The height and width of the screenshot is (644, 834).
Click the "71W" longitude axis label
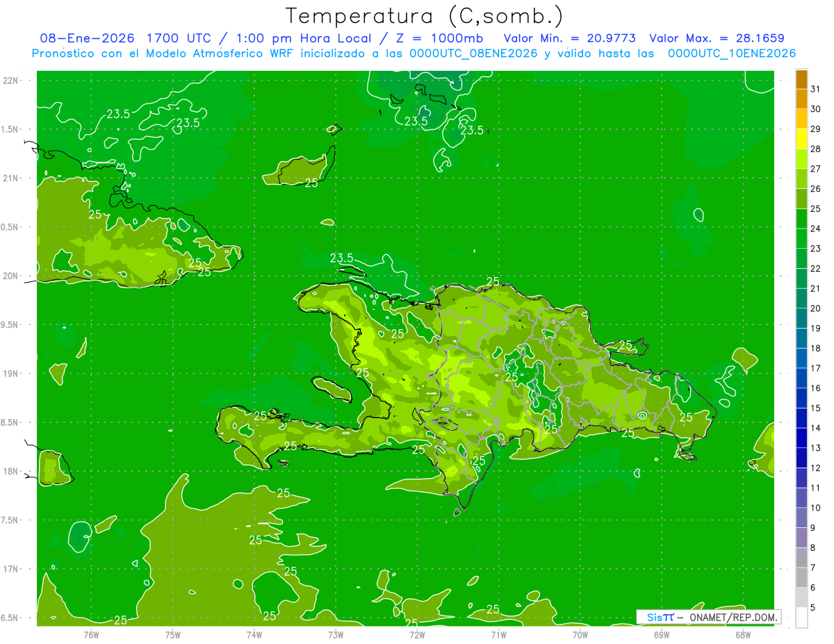tap(498, 634)
